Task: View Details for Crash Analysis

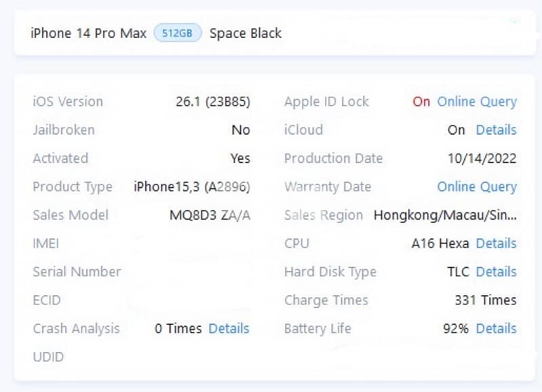Action: point(229,328)
